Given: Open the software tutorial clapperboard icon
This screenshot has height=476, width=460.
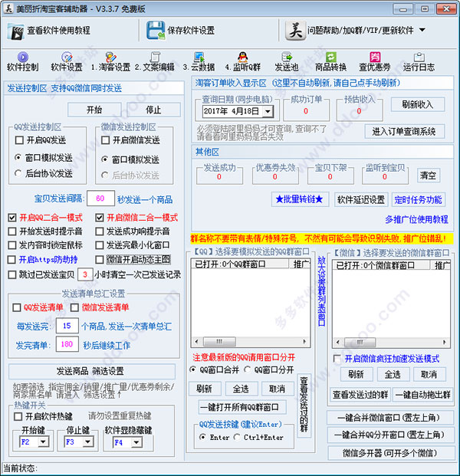Looking at the screenshot, I should (x=16, y=31).
